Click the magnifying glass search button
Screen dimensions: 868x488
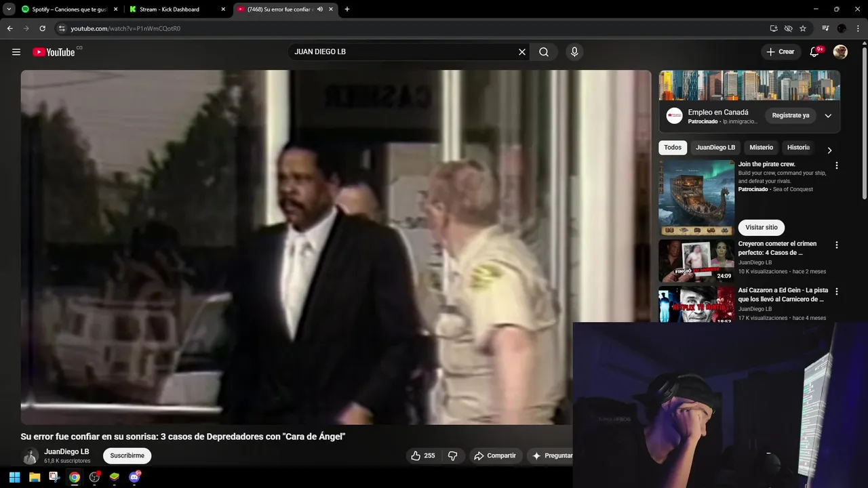544,52
